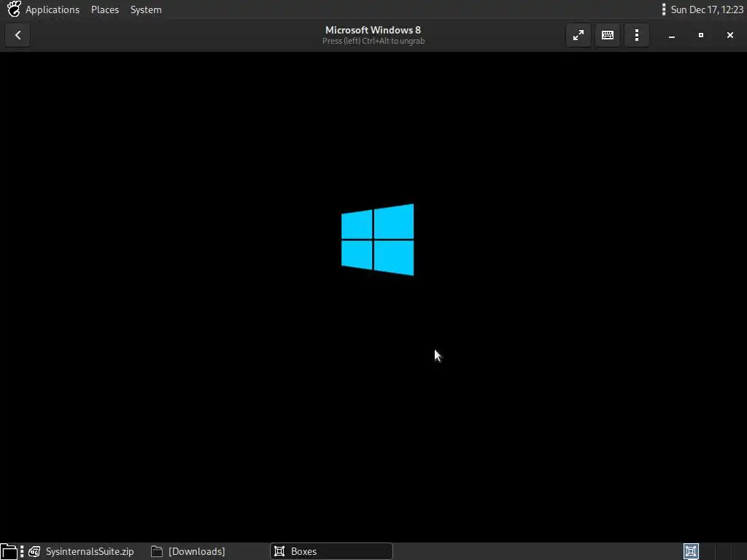Show desktop using bottom-left panel icon

pyautogui.click(x=9, y=551)
